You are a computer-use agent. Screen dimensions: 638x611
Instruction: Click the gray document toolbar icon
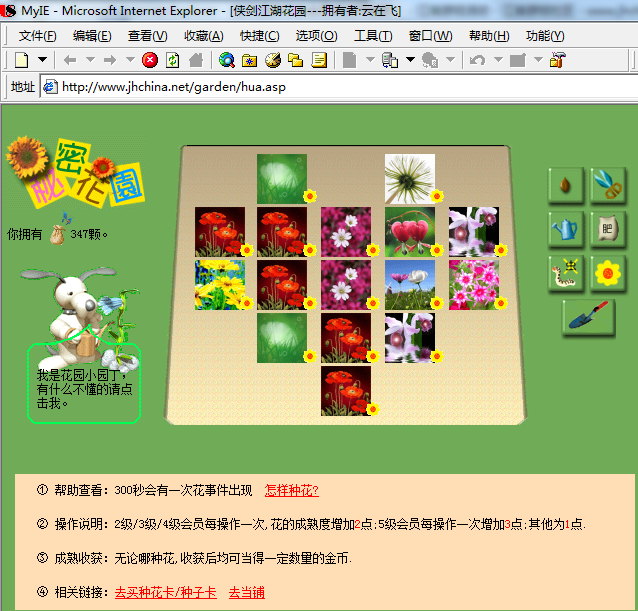350,60
